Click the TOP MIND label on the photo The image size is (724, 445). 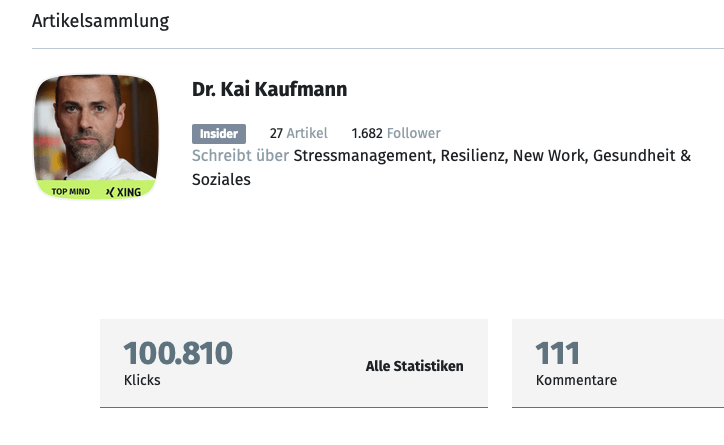tap(70, 192)
